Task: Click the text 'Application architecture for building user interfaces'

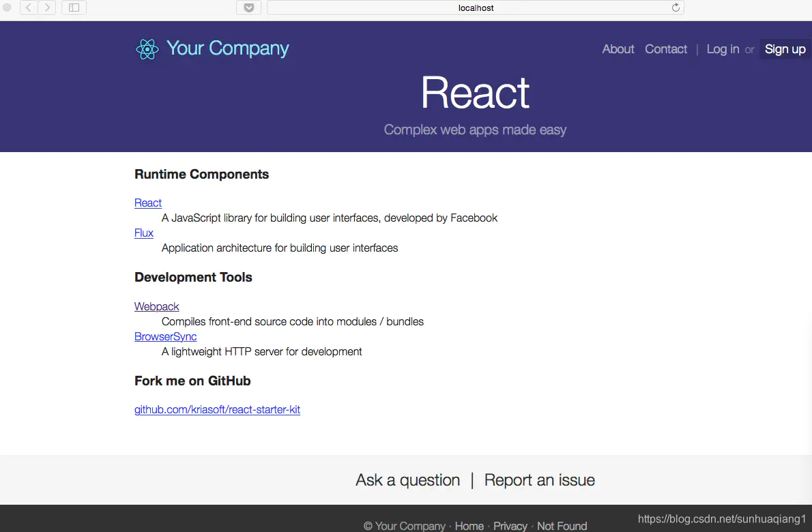Action: (x=280, y=248)
